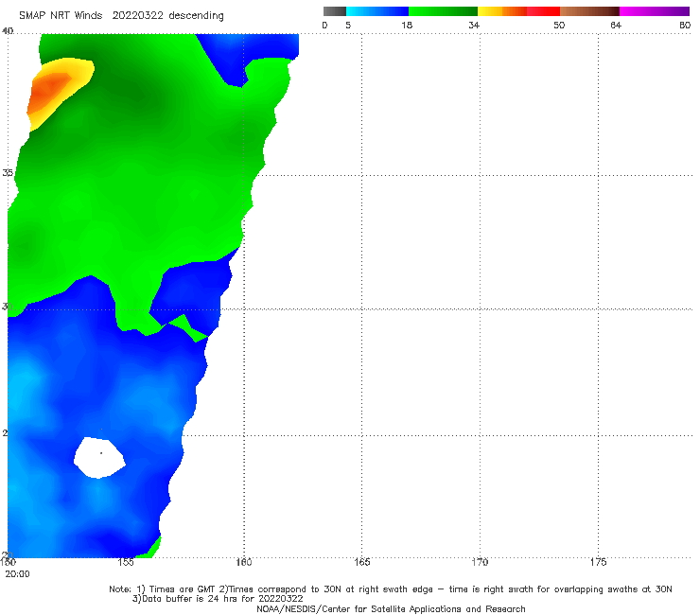Click the orange high-wind patch on the map
This screenshot has height=615, width=700.
[x=46, y=92]
